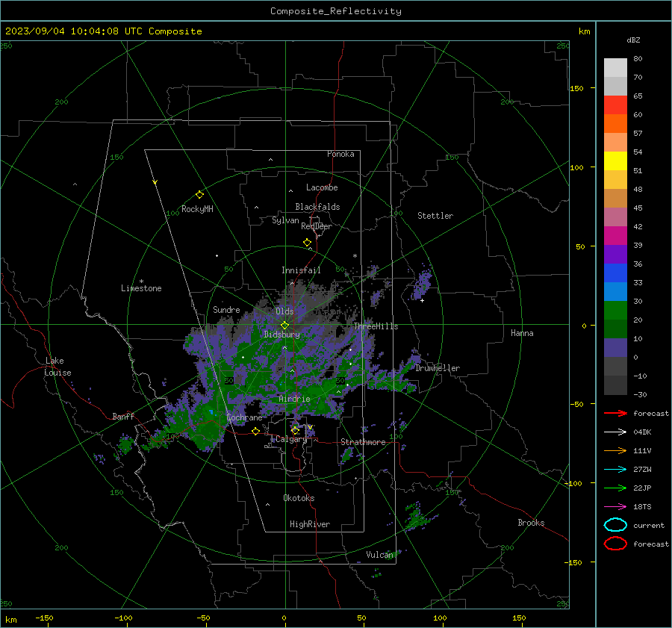Click the Cochrane town label
This screenshot has height=628, width=672.
(244, 417)
